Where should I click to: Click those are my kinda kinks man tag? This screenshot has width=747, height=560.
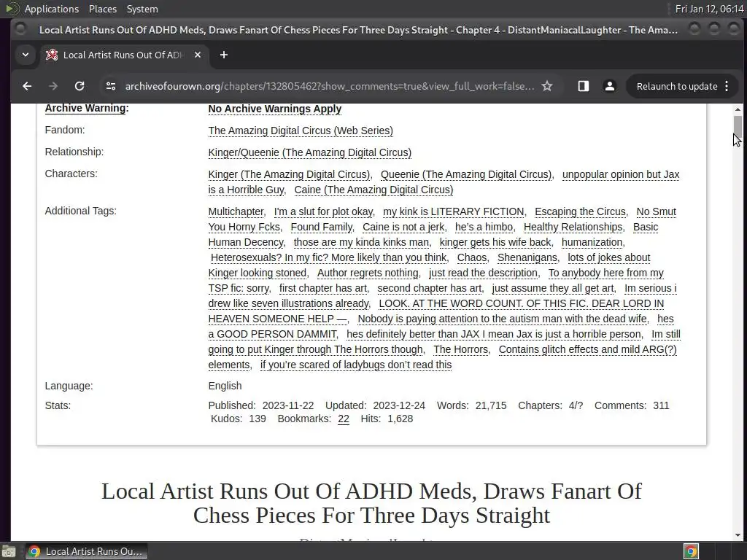coord(361,242)
